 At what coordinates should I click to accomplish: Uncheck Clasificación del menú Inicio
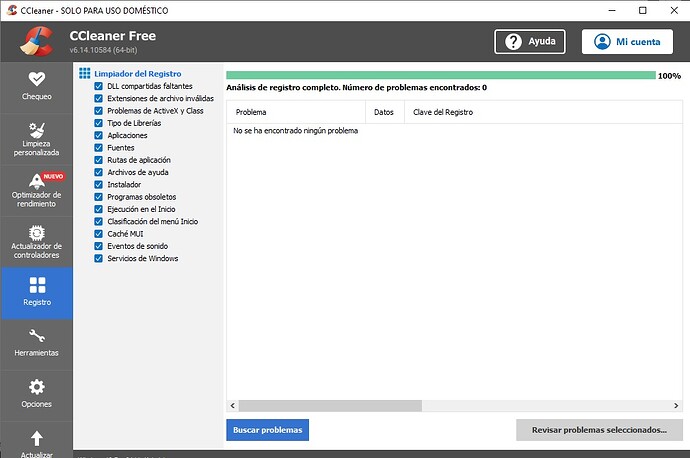pyautogui.click(x=99, y=222)
